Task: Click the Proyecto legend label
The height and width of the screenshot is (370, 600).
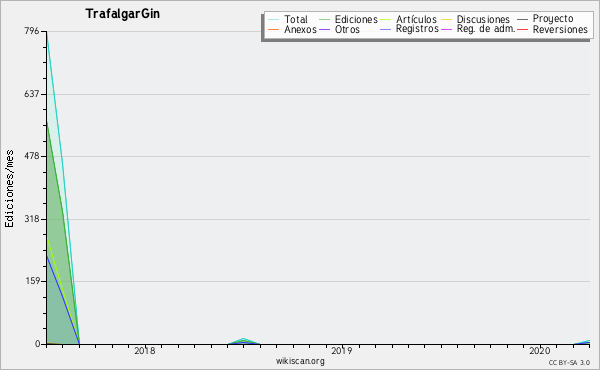Action: click(x=553, y=19)
